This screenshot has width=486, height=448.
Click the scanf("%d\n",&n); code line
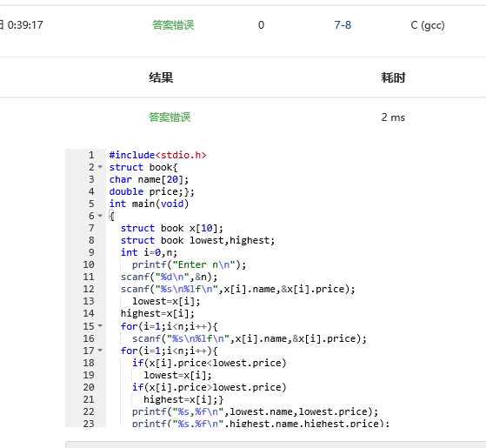[170, 277]
